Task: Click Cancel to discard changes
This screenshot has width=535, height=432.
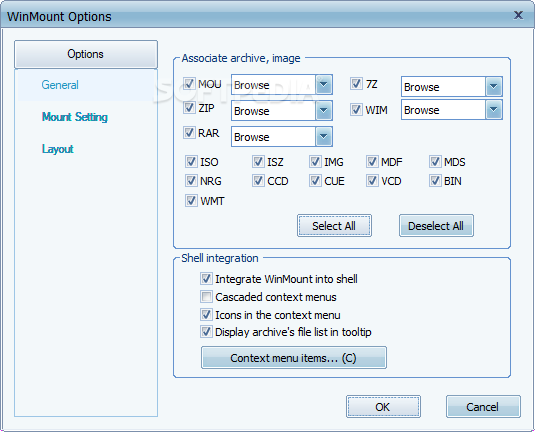Action: pyautogui.click(x=483, y=406)
